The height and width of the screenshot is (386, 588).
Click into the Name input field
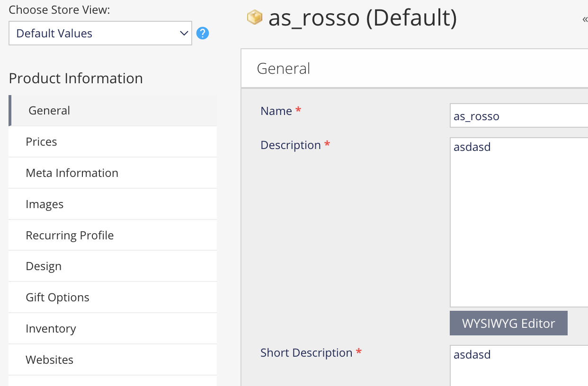(x=518, y=116)
